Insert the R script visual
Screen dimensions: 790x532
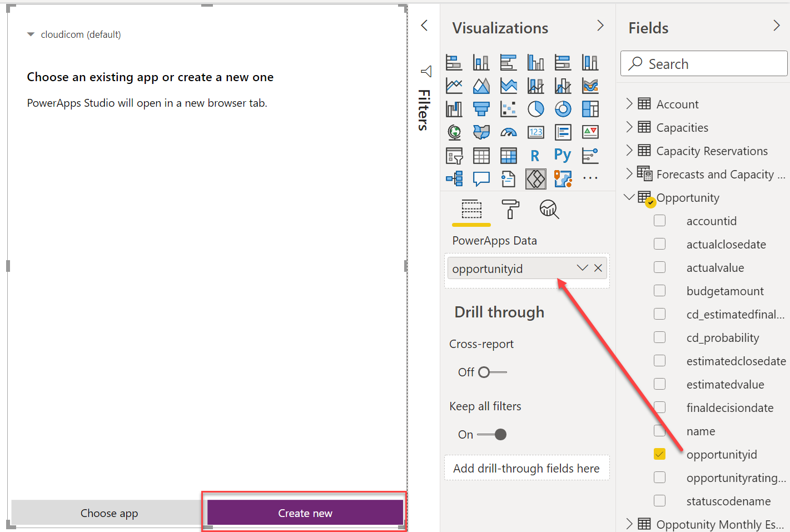coord(535,156)
